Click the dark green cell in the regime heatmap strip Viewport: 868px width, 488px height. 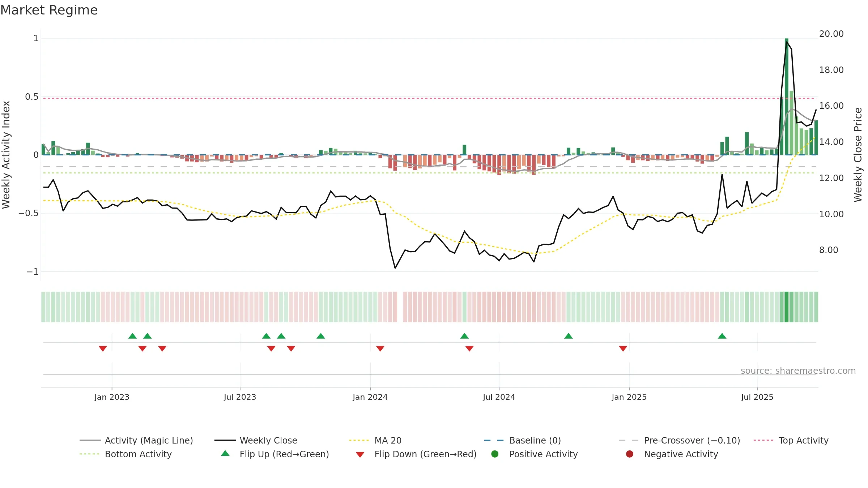(787, 307)
